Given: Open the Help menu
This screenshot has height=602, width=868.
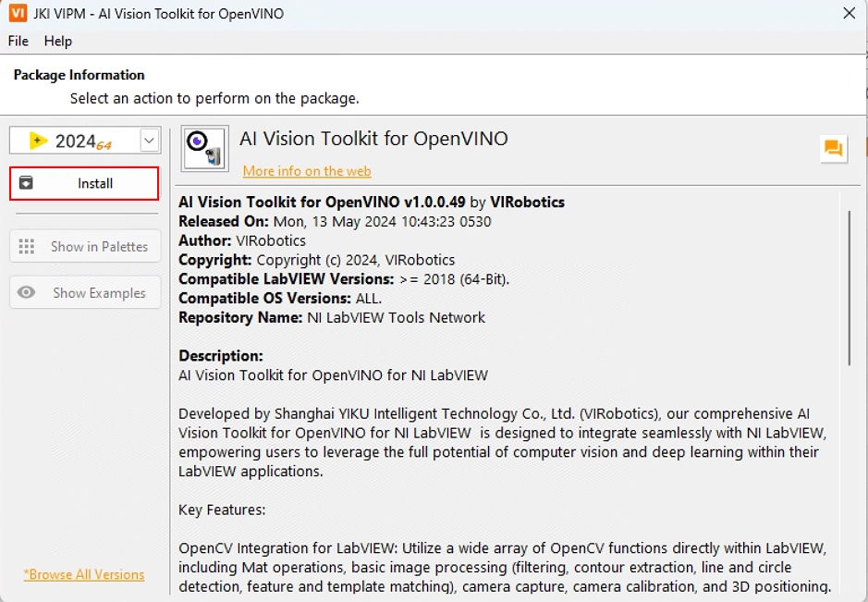Looking at the screenshot, I should [x=58, y=41].
